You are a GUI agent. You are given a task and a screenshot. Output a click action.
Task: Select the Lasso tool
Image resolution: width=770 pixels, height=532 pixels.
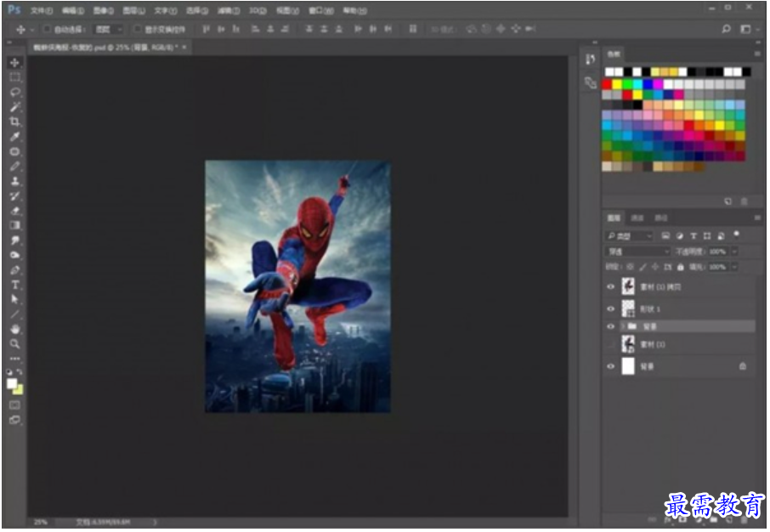tap(14, 93)
